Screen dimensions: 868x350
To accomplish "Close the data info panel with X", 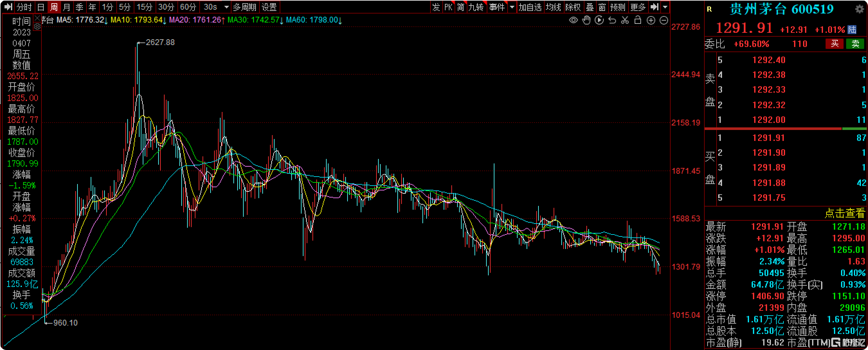I will click(37, 18).
